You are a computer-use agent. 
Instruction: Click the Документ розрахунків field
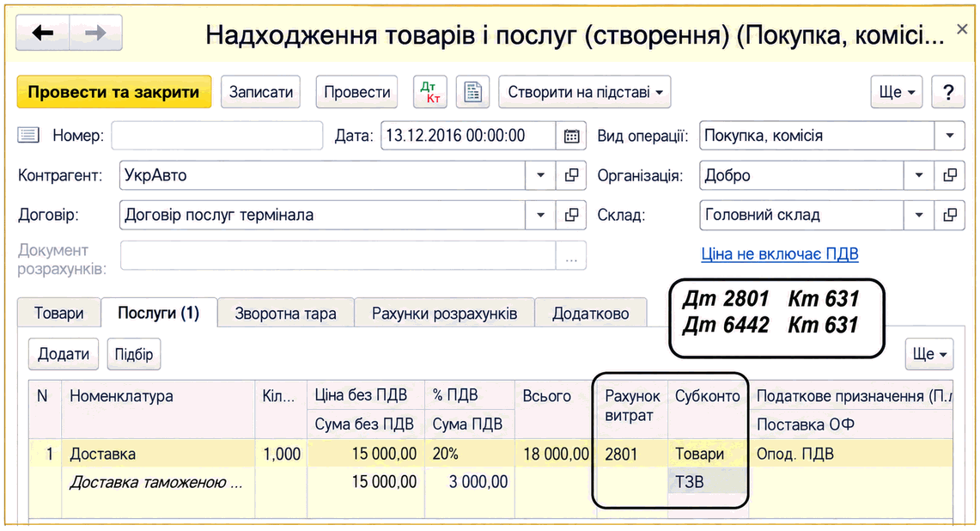tap(338, 256)
